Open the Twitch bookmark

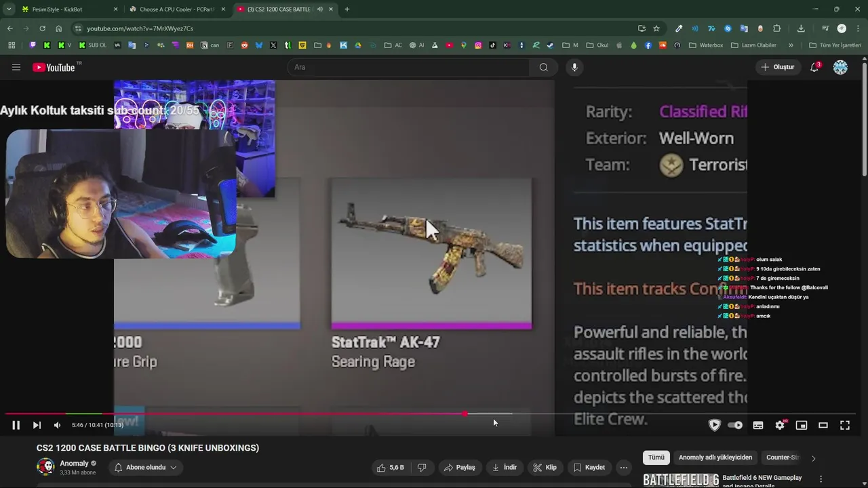point(33,45)
